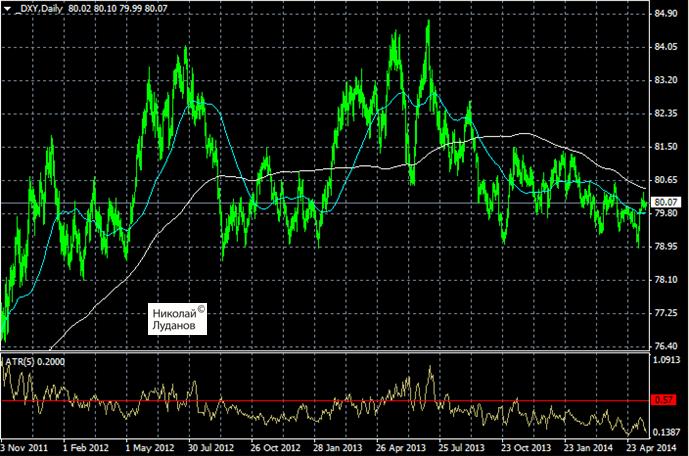This screenshot has height=456, width=689.
Task: Click the small triangle icon before _DXY title
Action: point(7,7)
